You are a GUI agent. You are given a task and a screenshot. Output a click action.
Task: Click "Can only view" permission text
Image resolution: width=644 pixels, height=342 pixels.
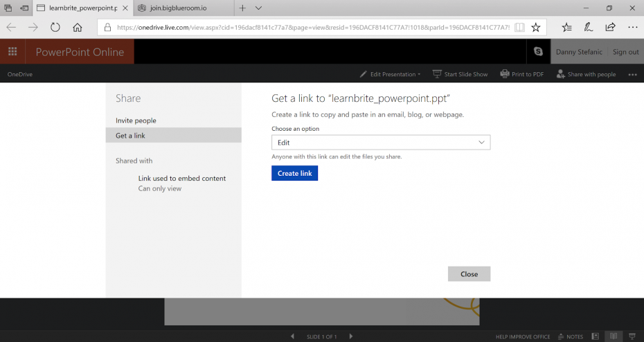(160, 188)
